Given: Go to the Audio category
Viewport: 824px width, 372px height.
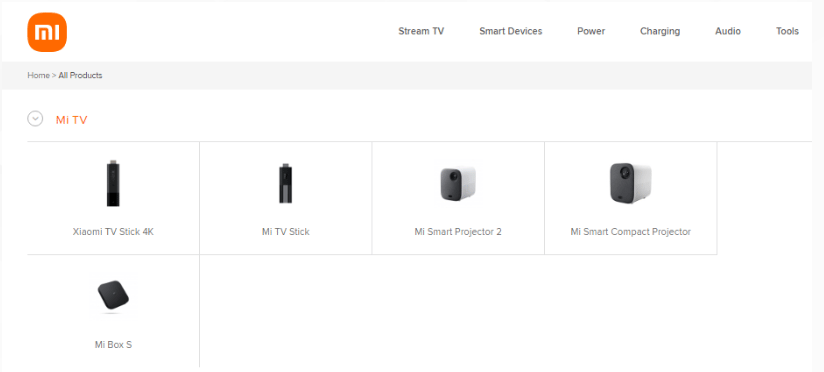Looking at the screenshot, I should [728, 32].
